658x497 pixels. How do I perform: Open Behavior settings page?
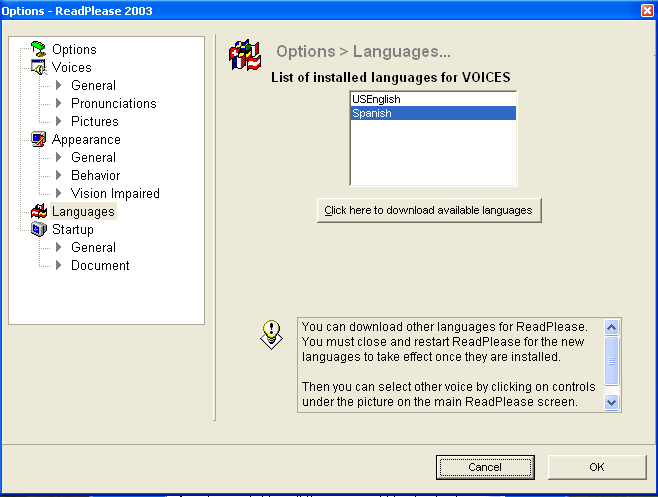point(96,175)
